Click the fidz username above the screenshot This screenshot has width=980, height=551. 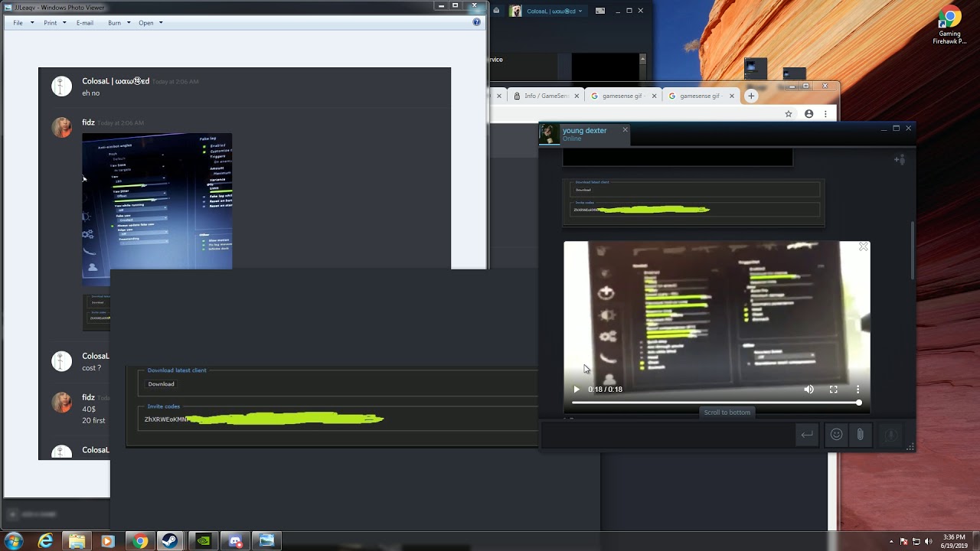[x=88, y=122]
